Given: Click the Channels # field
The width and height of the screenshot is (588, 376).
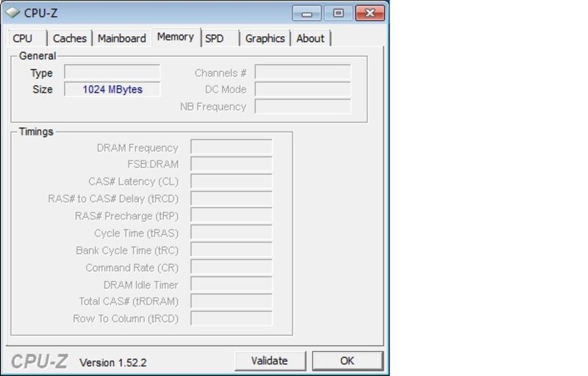Looking at the screenshot, I should pos(303,72).
